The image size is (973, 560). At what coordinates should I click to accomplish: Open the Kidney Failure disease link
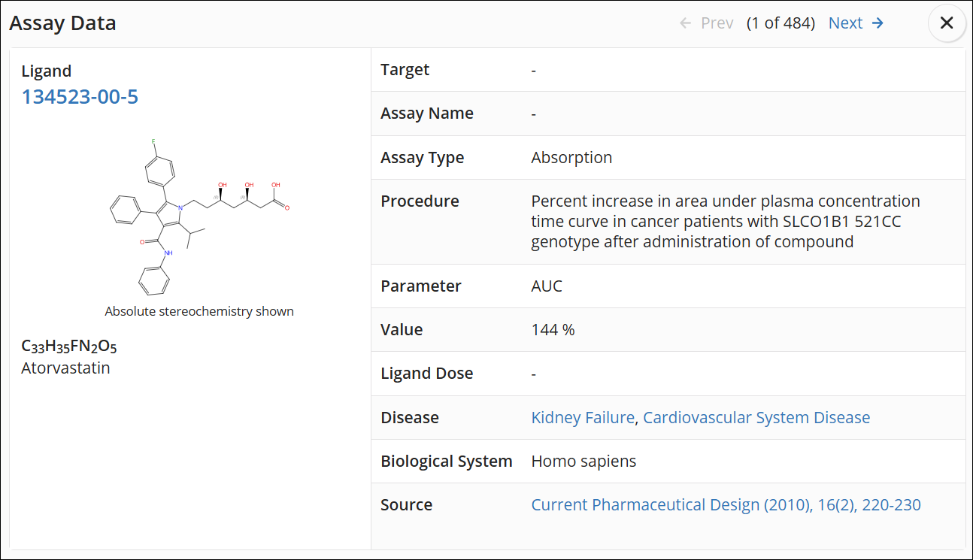pyautogui.click(x=583, y=418)
